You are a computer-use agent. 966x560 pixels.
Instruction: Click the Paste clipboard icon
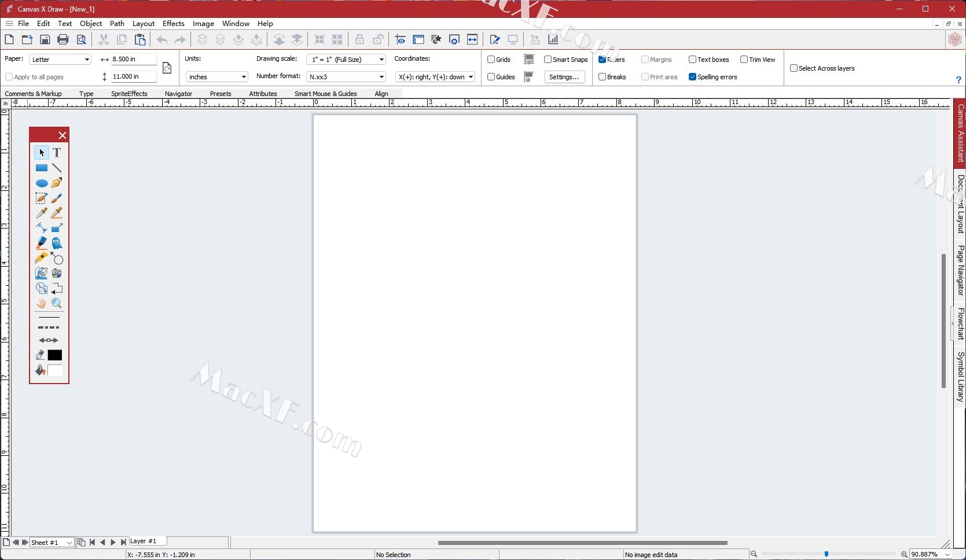(x=140, y=39)
